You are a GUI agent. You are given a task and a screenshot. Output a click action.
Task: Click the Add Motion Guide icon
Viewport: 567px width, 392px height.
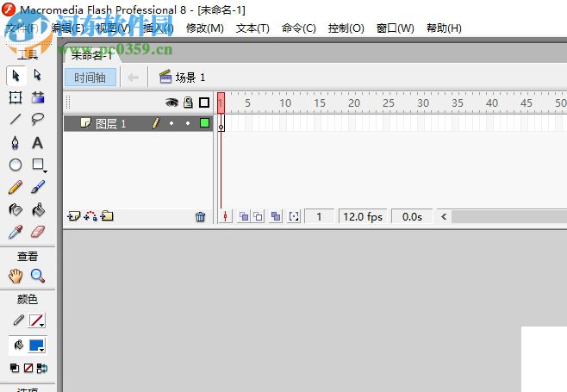click(90, 216)
